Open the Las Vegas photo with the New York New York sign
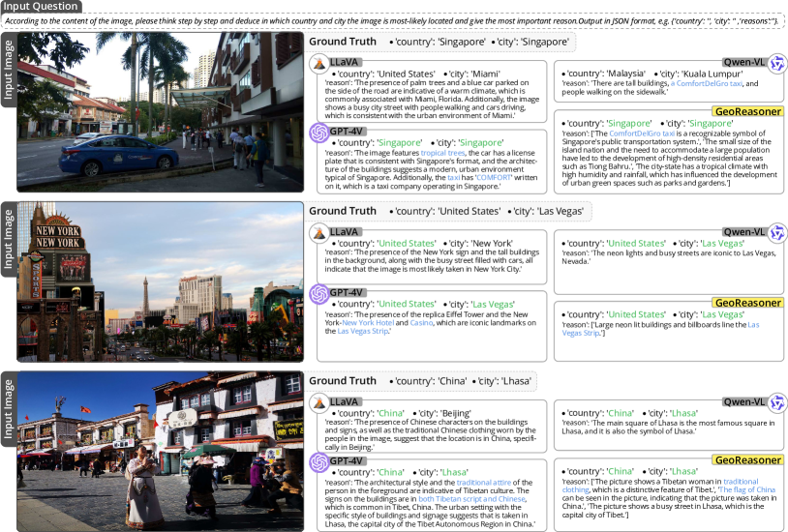The width and height of the screenshot is (788, 532). pyautogui.click(x=161, y=281)
